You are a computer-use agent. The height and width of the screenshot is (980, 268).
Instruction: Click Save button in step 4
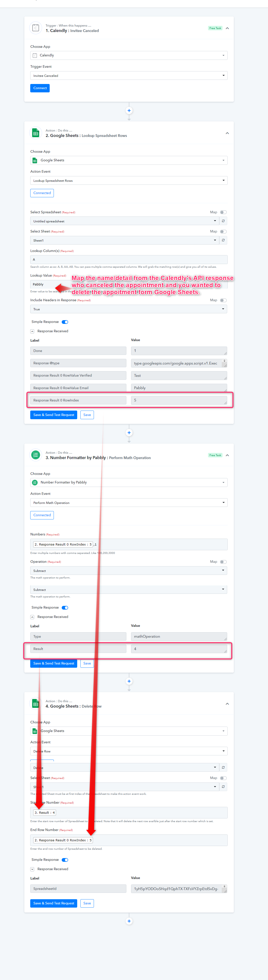tap(87, 903)
